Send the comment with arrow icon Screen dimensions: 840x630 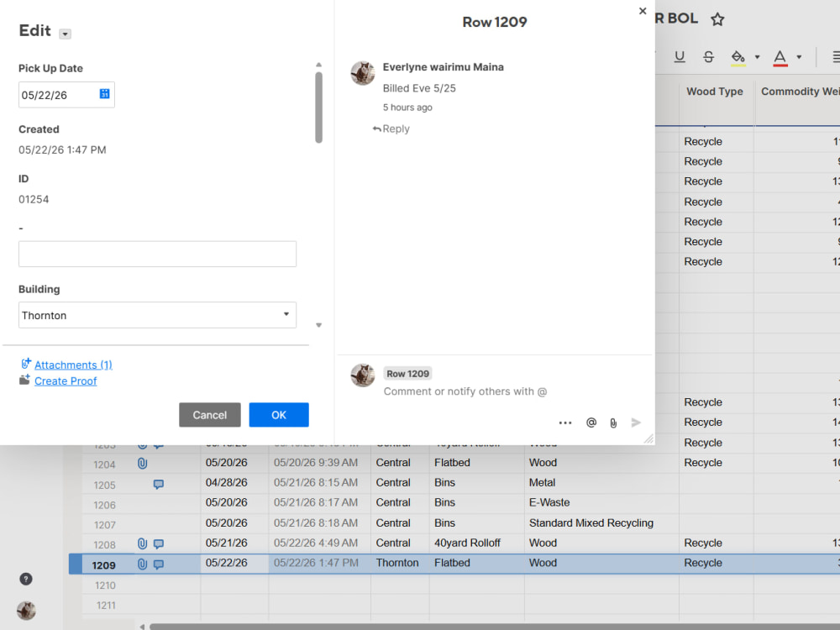pyautogui.click(x=636, y=423)
